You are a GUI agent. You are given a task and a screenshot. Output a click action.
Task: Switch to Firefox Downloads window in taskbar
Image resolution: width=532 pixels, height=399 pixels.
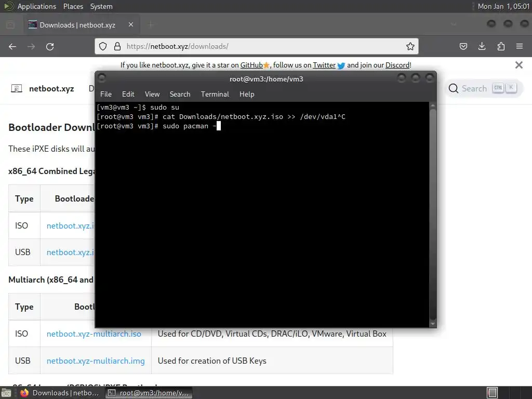pos(60,393)
